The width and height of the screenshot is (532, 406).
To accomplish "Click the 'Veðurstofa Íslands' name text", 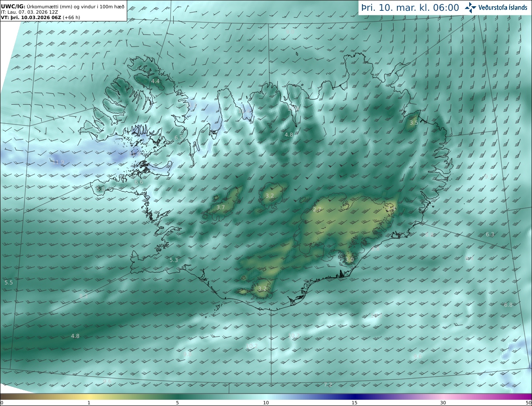I will 503,7.
